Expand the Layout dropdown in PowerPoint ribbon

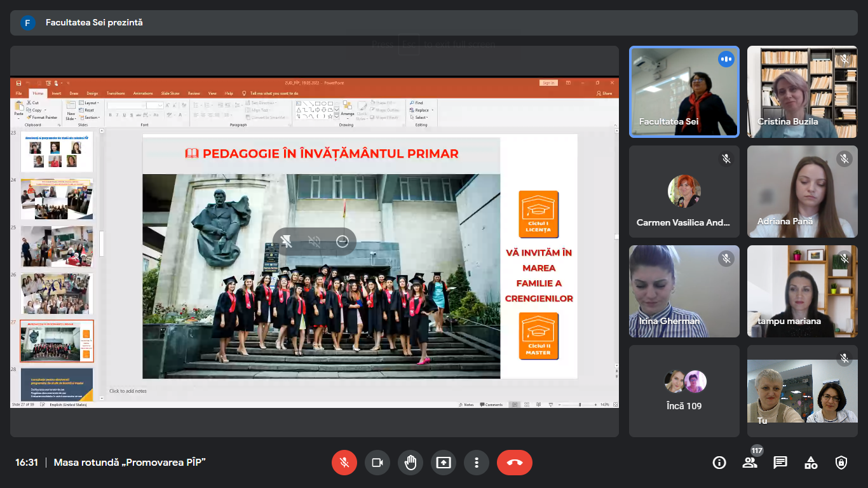click(x=90, y=103)
